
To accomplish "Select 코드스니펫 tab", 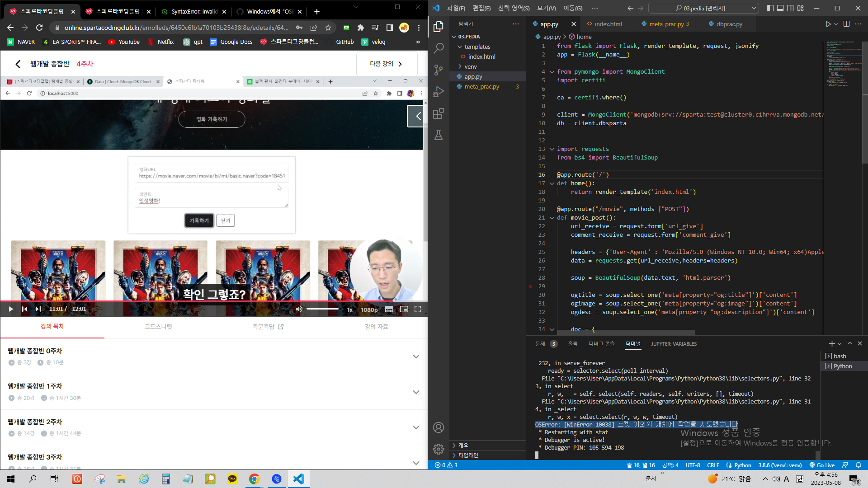I will pos(158,327).
